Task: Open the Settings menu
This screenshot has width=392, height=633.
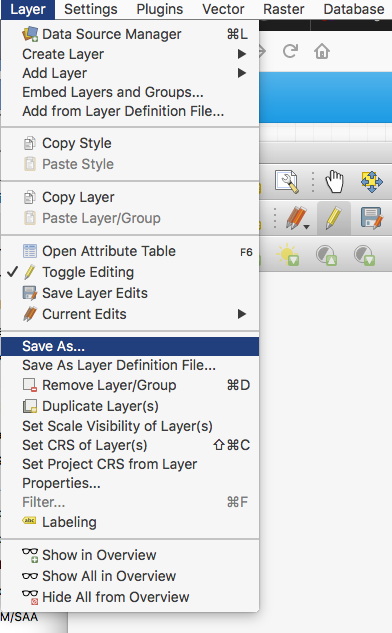Action: click(91, 9)
